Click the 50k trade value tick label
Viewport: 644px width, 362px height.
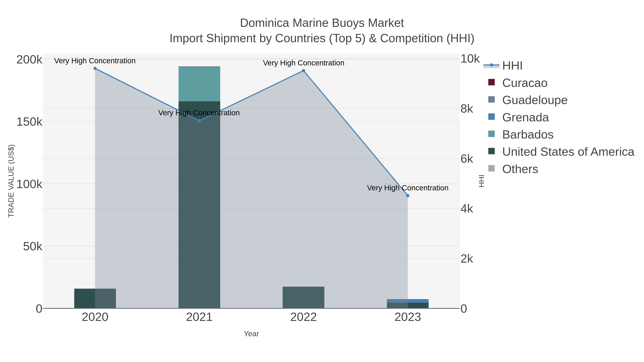pos(33,247)
